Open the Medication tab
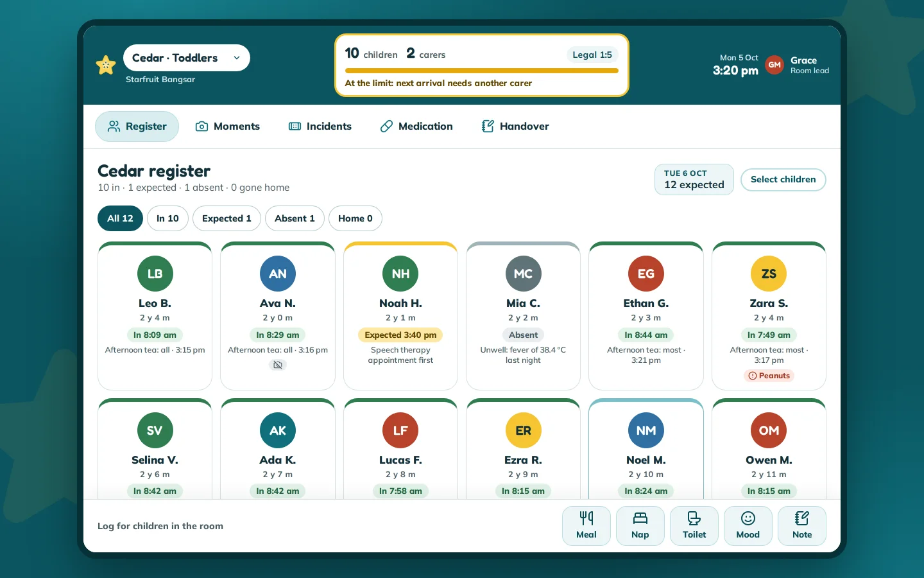924x578 pixels. click(x=416, y=127)
